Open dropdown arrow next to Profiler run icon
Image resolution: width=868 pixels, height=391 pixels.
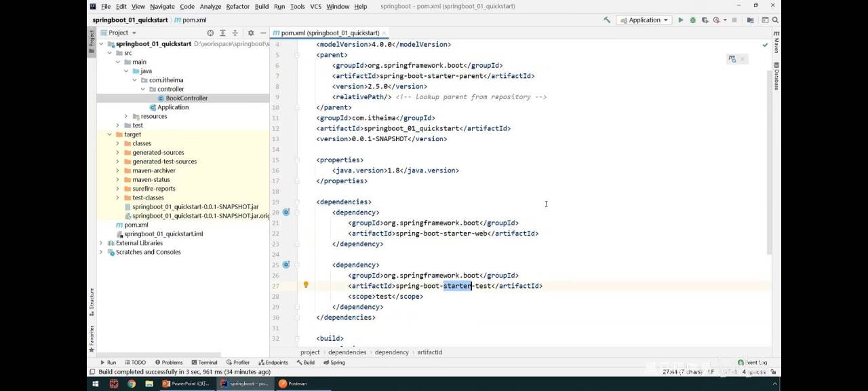tap(724, 20)
